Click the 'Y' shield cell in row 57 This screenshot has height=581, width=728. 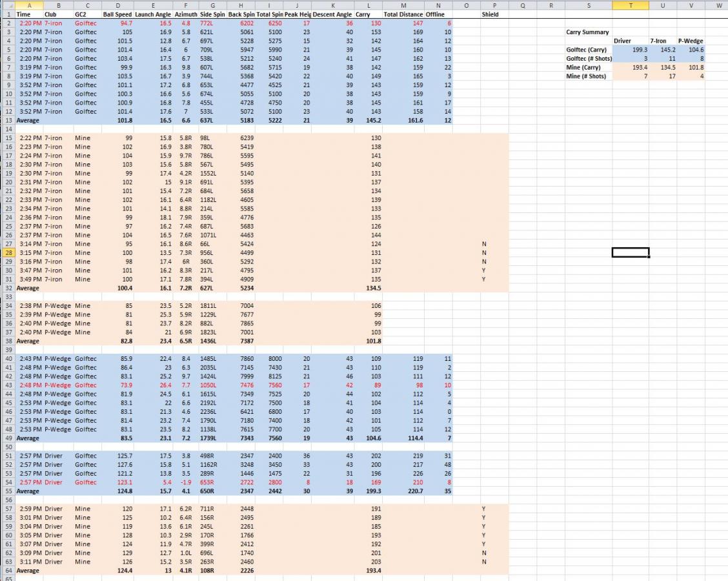494,509
